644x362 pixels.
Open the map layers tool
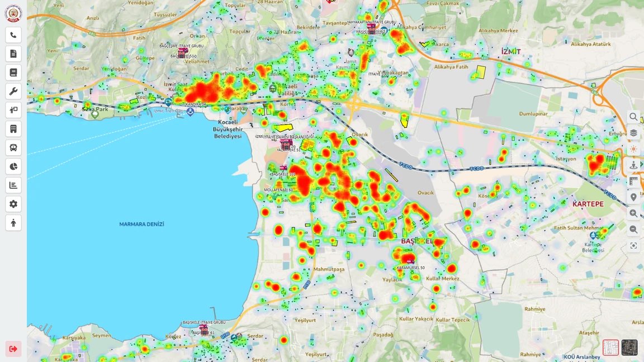pyautogui.click(x=633, y=134)
